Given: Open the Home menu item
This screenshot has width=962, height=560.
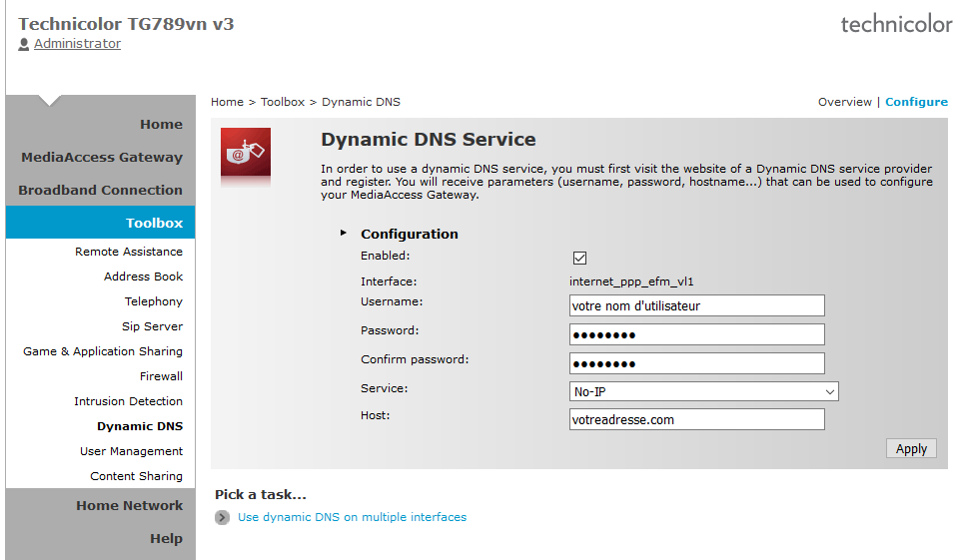Looking at the screenshot, I should point(162,125).
